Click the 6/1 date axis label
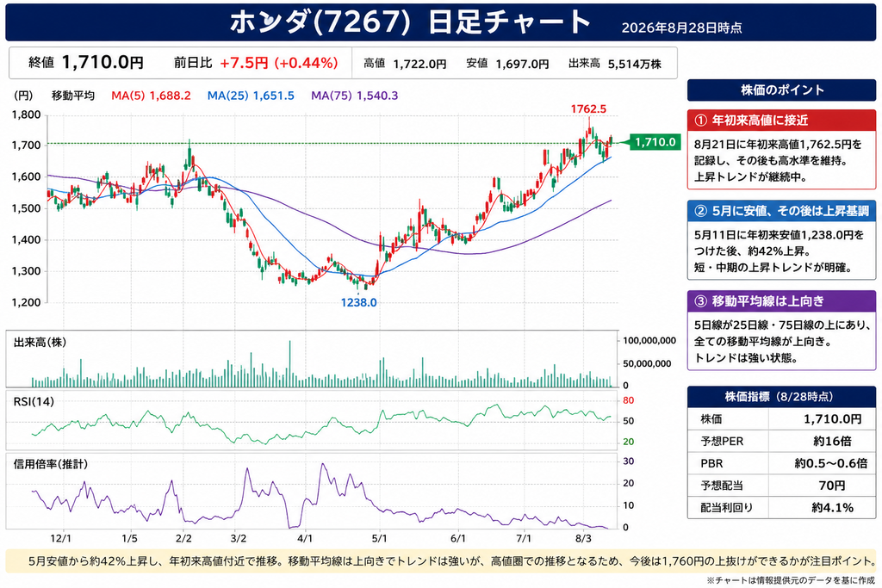The image size is (882, 588). tap(458, 539)
